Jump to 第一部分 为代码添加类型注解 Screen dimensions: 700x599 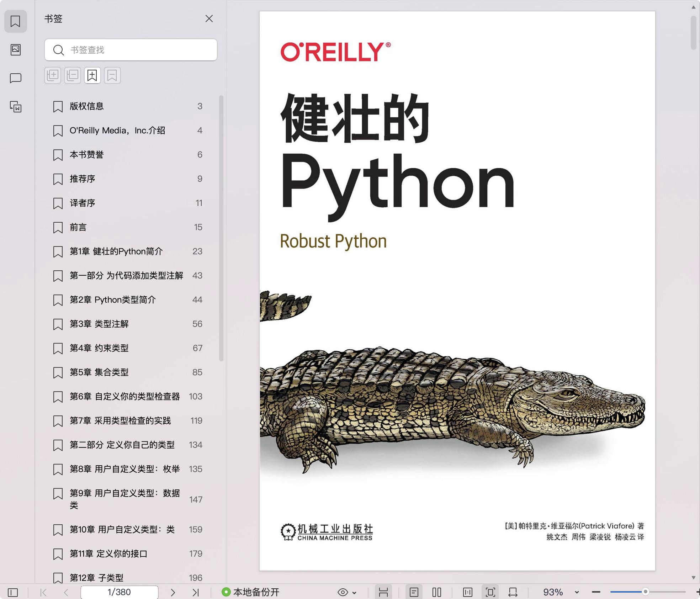pos(127,275)
